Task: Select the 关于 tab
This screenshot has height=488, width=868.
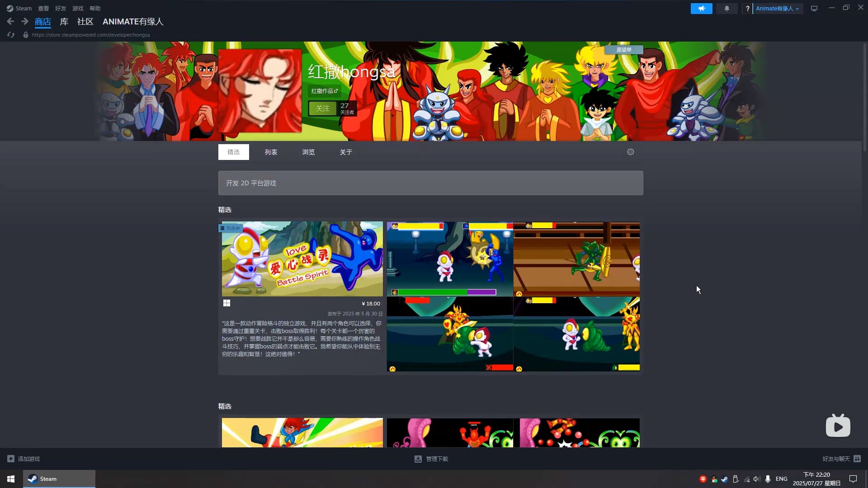Action: point(346,152)
